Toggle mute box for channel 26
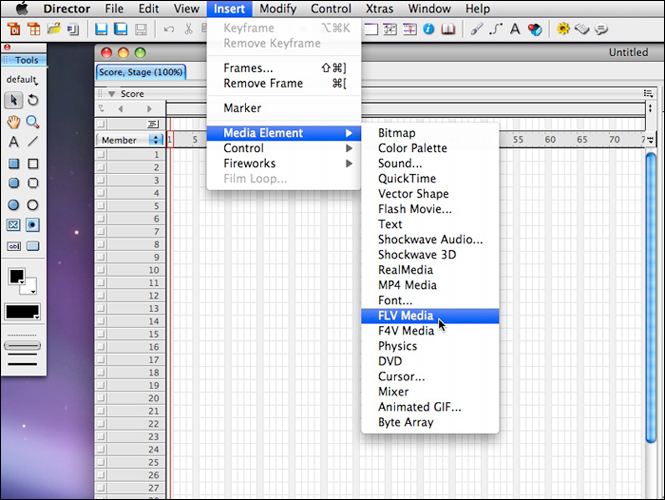Image resolution: width=665 pixels, height=500 pixels. 101,475
